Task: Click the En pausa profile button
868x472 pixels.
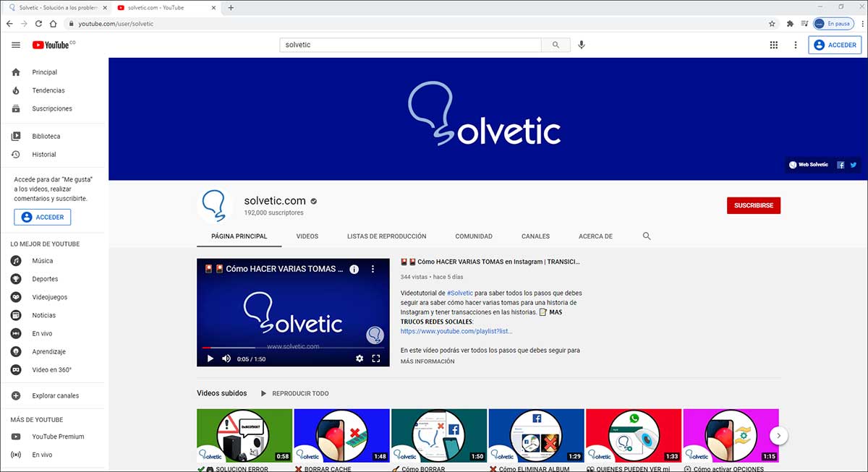Action: pyautogui.click(x=833, y=24)
